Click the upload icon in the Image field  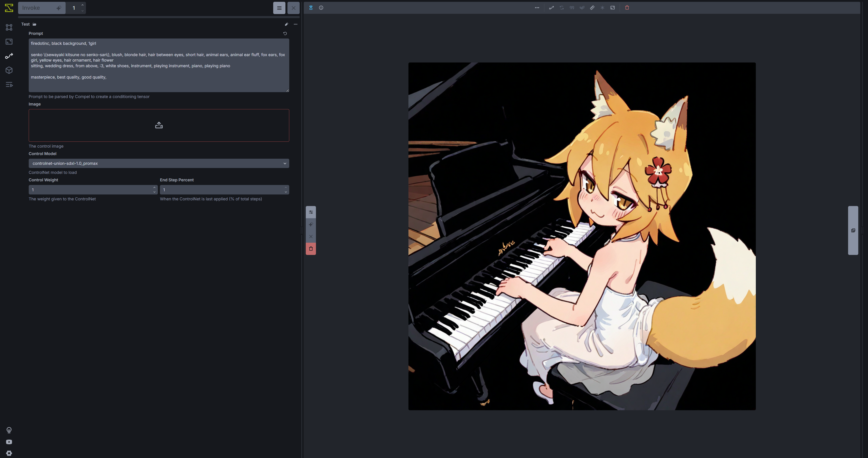(x=159, y=125)
